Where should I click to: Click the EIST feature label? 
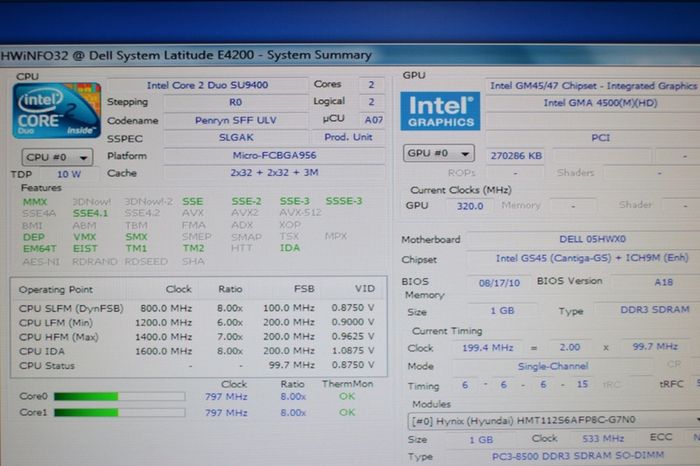(85, 249)
